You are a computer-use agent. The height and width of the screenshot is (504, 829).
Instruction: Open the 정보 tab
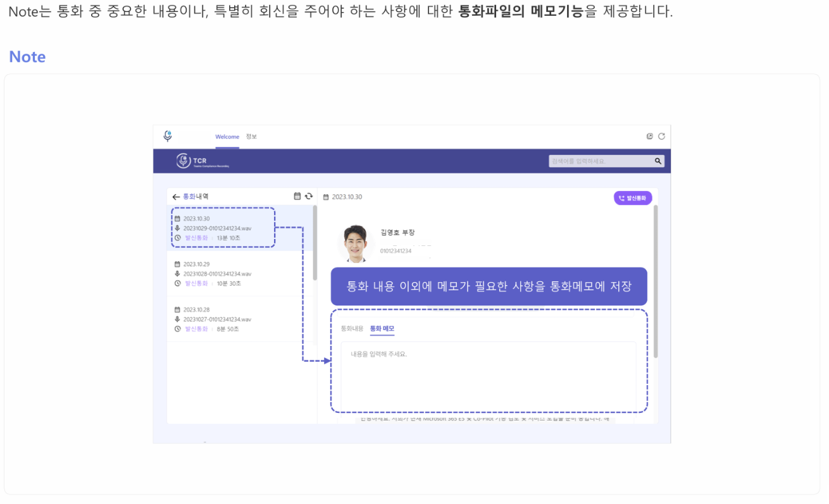pyautogui.click(x=251, y=137)
